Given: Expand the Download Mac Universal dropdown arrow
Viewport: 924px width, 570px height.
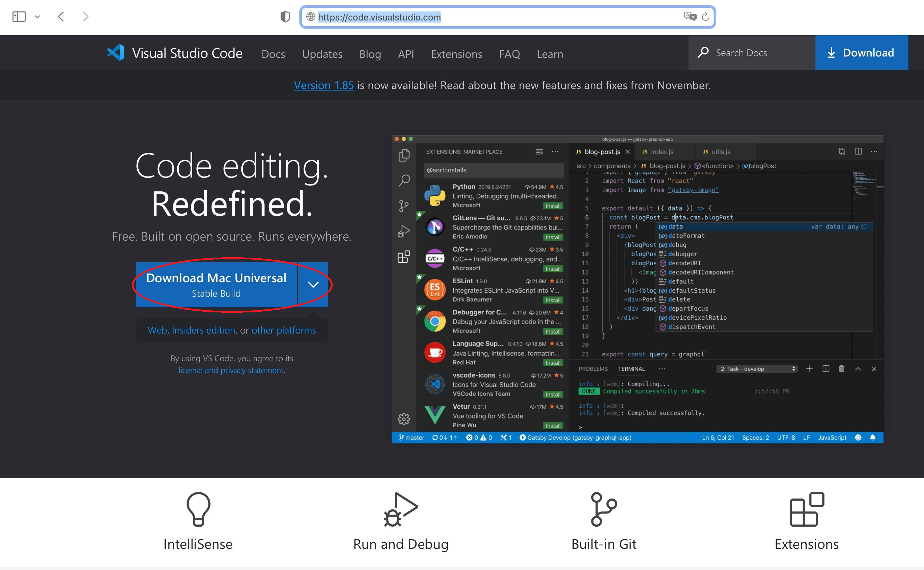Looking at the screenshot, I should [x=313, y=285].
